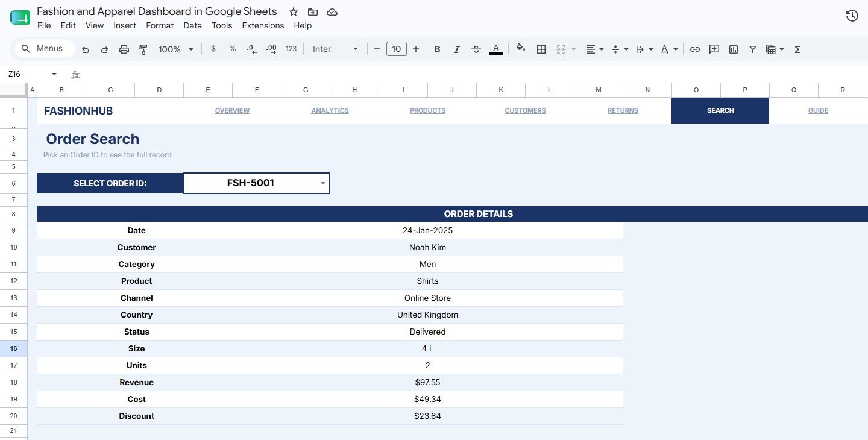The height and width of the screenshot is (440, 868).
Task: Open the Extensions menu
Action: click(263, 25)
